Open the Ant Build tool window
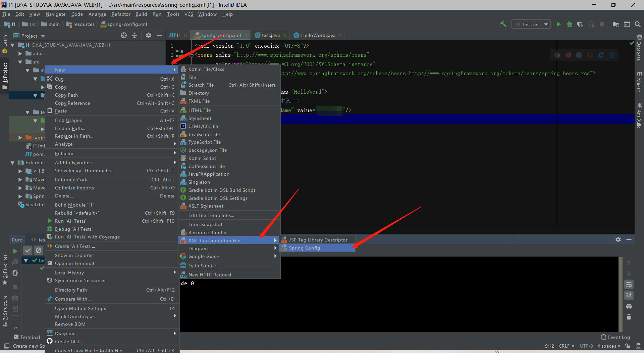The width and height of the screenshot is (644, 353). (639, 116)
